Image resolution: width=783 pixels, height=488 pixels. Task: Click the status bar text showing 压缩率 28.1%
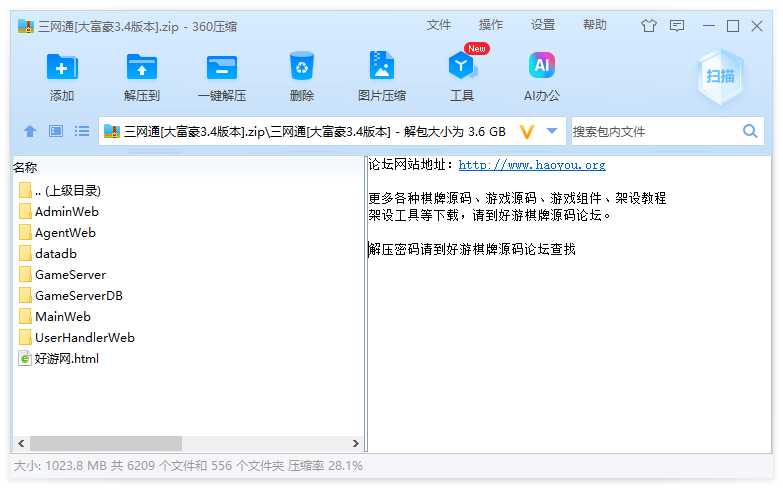326,466
